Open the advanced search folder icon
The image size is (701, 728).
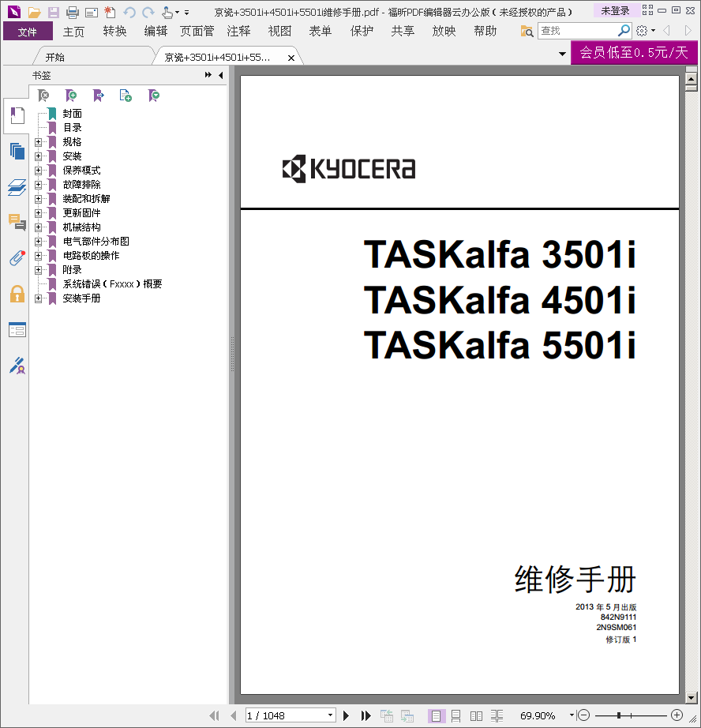coord(527,31)
